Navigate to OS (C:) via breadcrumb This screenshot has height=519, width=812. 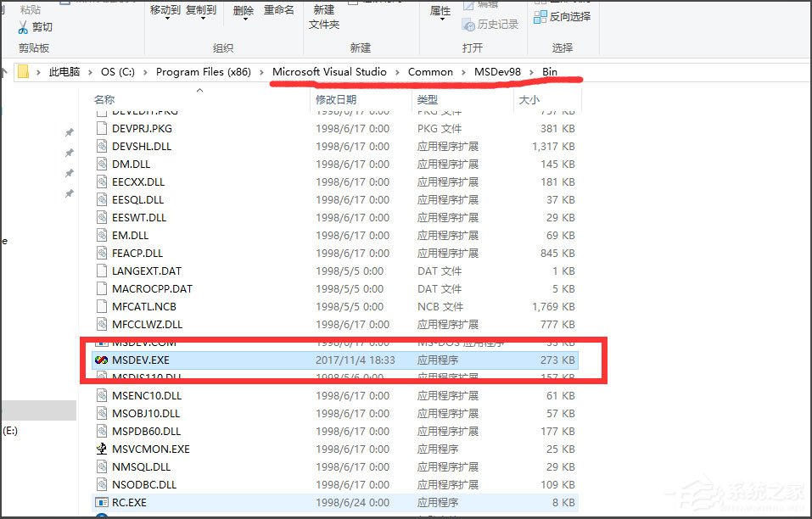point(117,72)
